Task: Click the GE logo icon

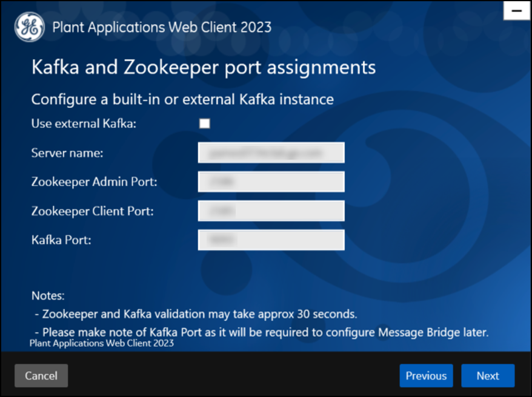Action: (x=30, y=27)
